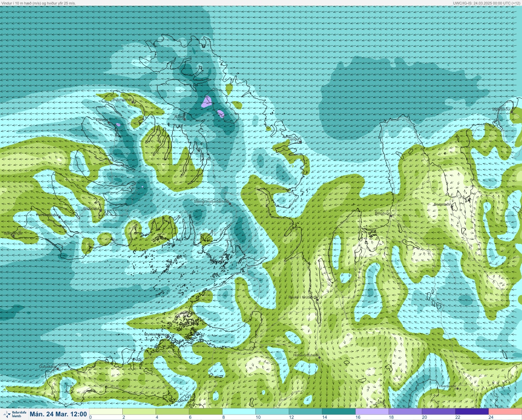Image resolution: width=522 pixels, height=420 pixels.
Task: Select the 24+ m/s pink swatch
Action: click(x=505, y=411)
